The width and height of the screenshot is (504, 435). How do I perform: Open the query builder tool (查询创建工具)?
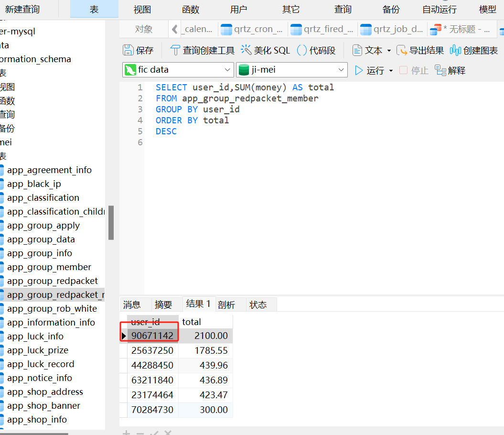(x=175, y=50)
